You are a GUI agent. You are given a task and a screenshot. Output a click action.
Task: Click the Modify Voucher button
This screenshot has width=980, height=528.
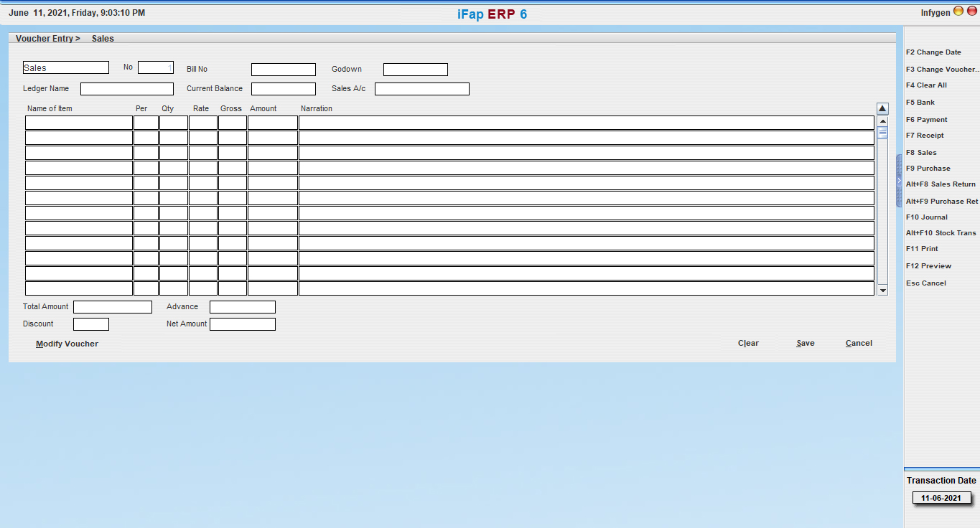tap(67, 344)
